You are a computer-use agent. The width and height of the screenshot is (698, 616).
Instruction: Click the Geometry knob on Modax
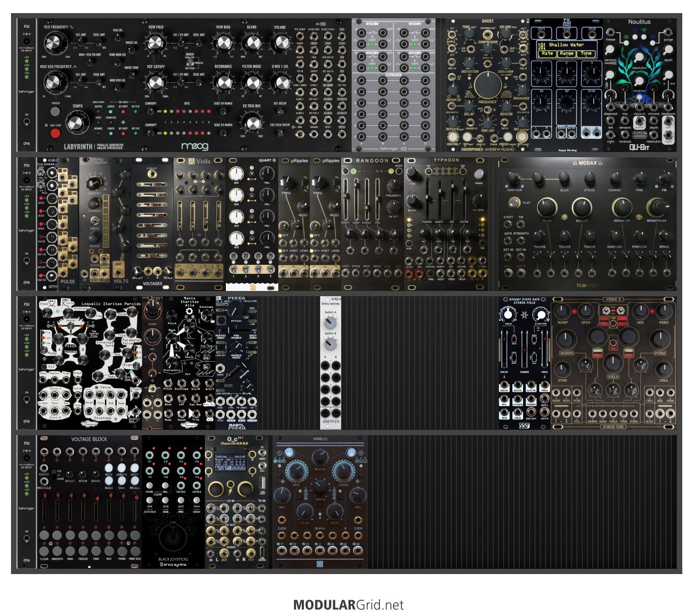point(622,207)
